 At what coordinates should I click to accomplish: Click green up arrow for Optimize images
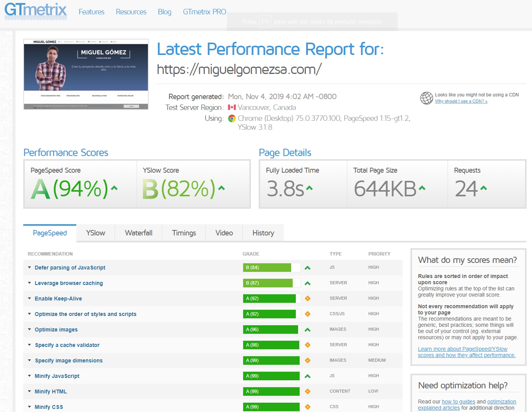point(307,330)
